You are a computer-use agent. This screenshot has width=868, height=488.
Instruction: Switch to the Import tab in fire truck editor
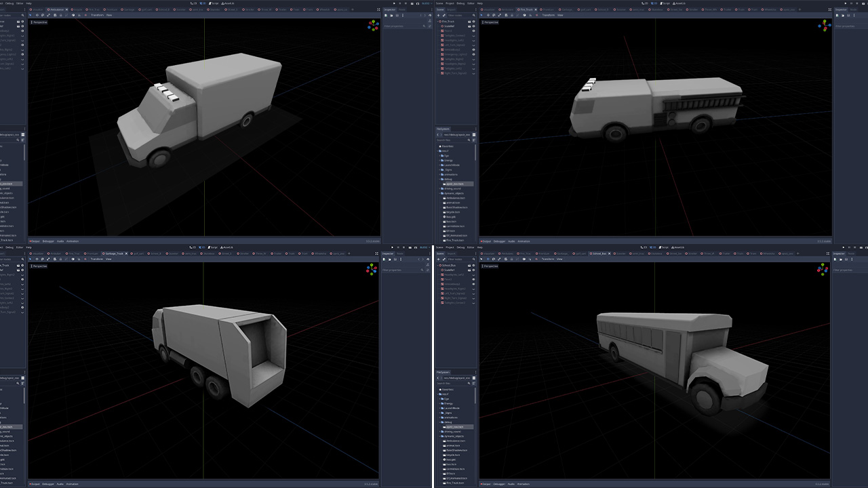coord(452,9)
